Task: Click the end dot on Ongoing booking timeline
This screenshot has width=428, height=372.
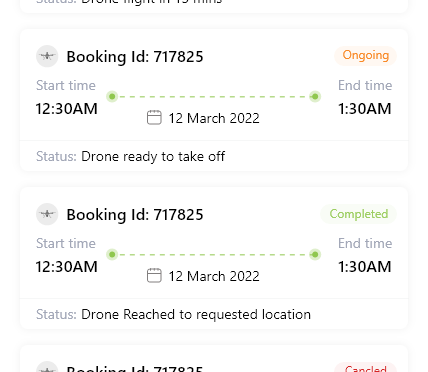Action: (x=315, y=97)
